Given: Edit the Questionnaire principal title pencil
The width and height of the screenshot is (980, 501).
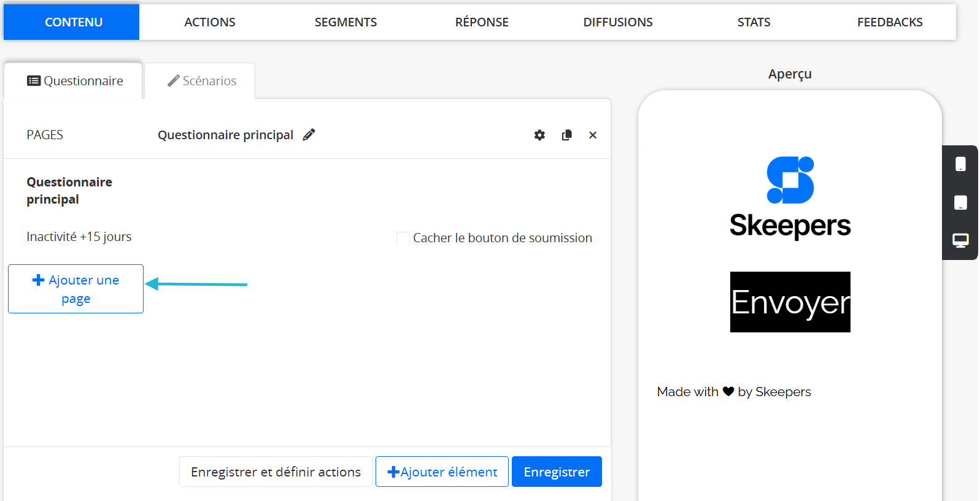Looking at the screenshot, I should (x=309, y=135).
